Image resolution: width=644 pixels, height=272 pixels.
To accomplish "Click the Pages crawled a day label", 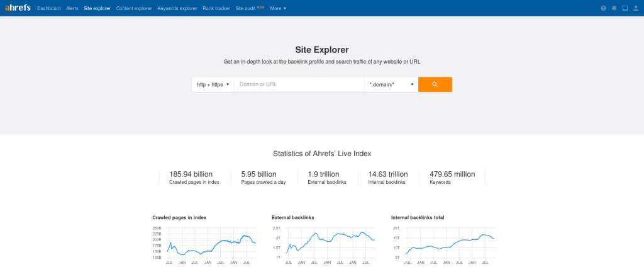I will click(x=264, y=182).
